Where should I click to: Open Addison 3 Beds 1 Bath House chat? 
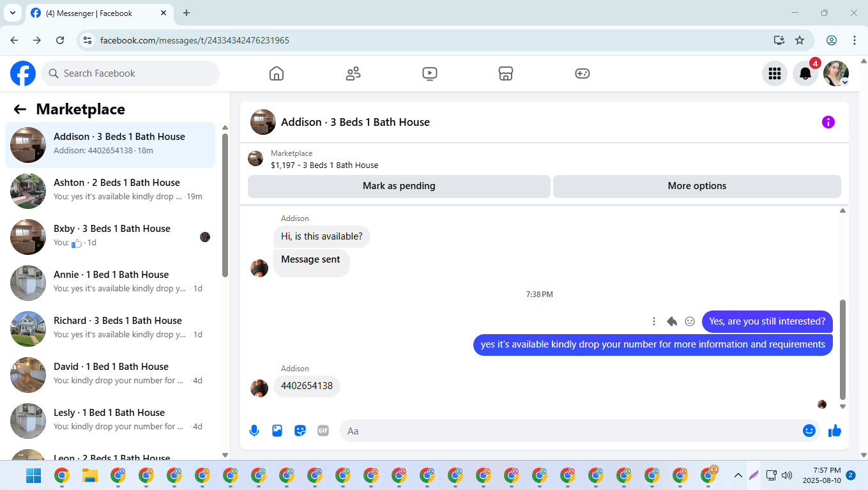point(110,145)
